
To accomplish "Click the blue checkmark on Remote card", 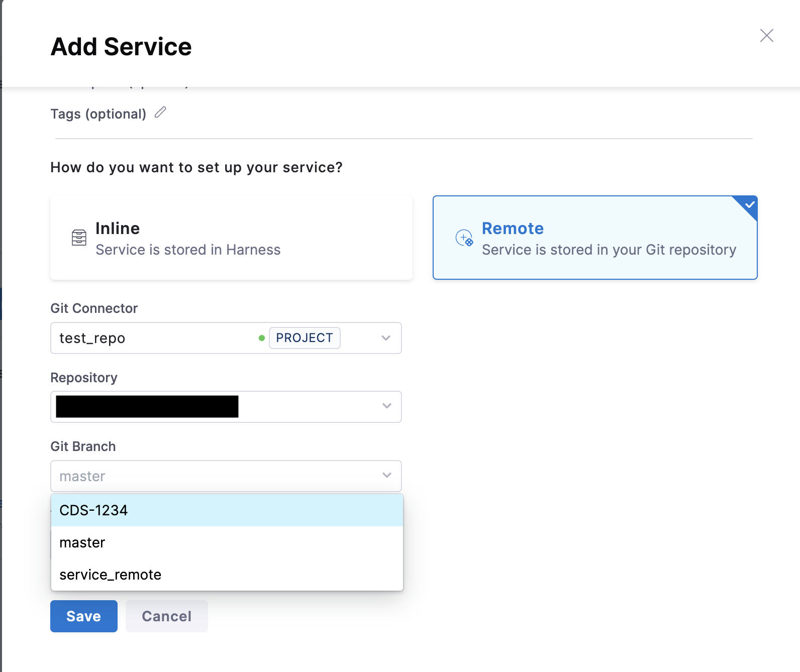I will pyautogui.click(x=749, y=204).
